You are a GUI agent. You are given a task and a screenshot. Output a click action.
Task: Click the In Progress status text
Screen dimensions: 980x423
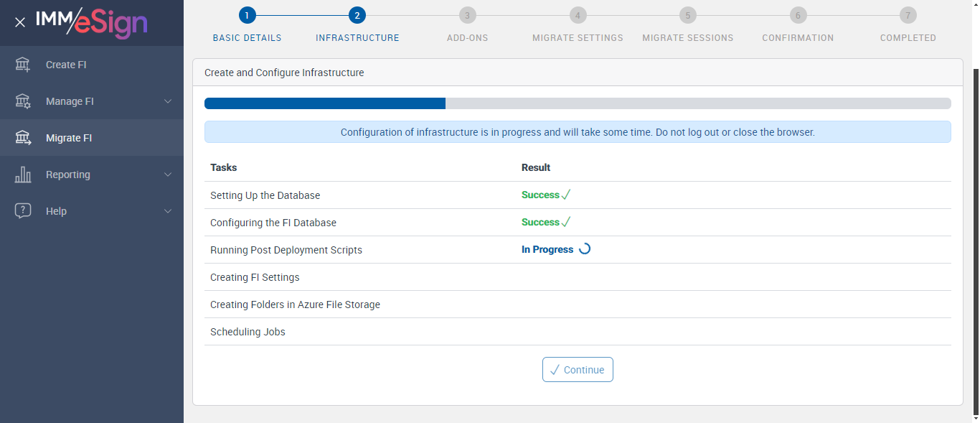(547, 250)
